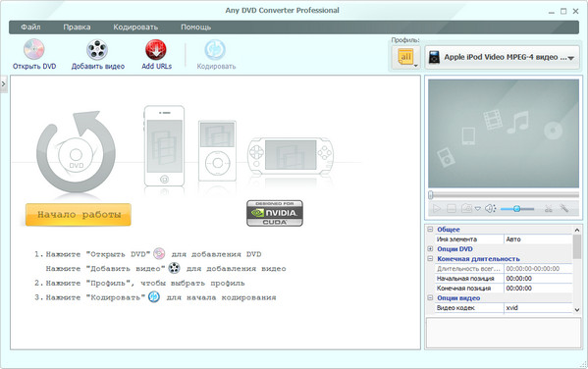Click the Add URLs text label
588x369 pixels.
pos(156,67)
